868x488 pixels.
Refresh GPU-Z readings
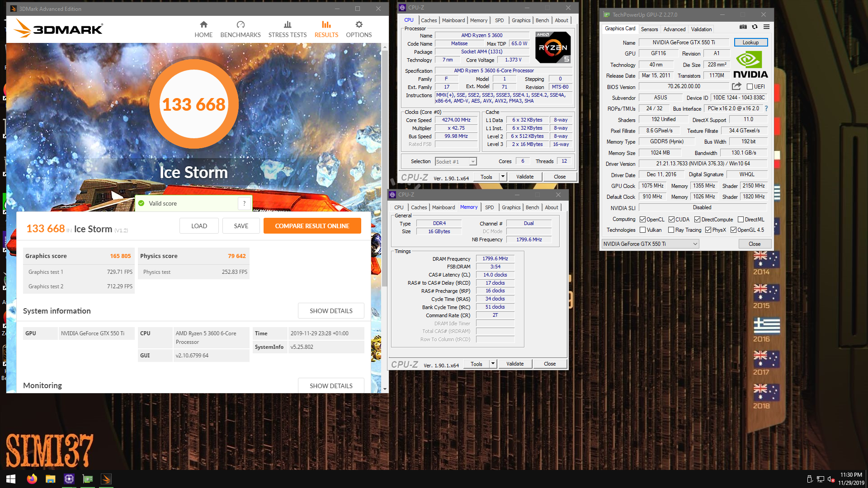[x=755, y=27]
